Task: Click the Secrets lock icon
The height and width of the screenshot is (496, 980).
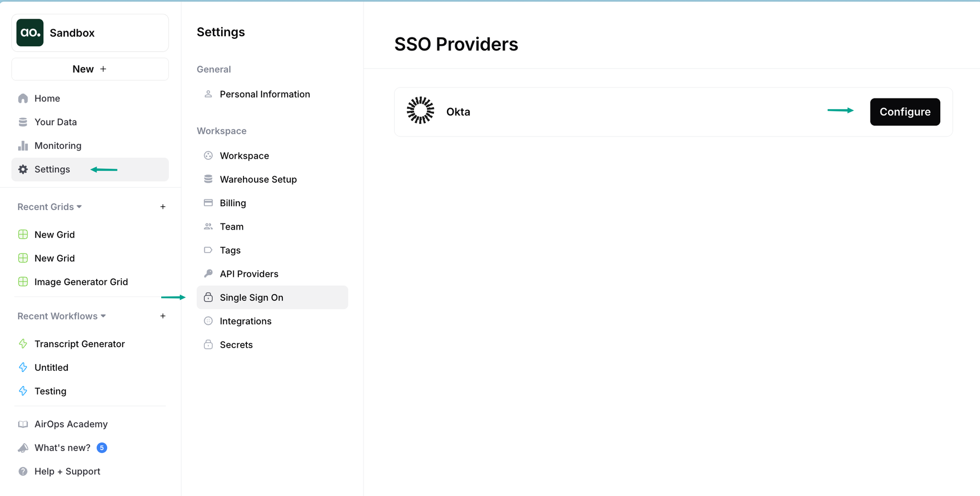Action: [x=208, y=345]
